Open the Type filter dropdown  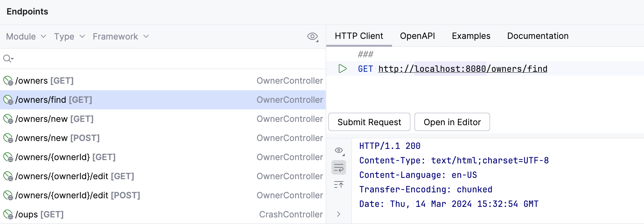(x=69, y=37)
